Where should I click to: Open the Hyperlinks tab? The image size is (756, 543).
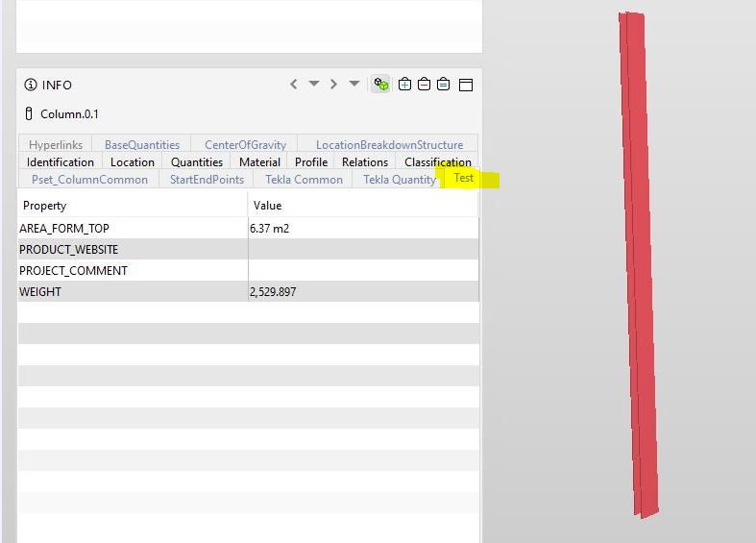click(x=56, y=145)
